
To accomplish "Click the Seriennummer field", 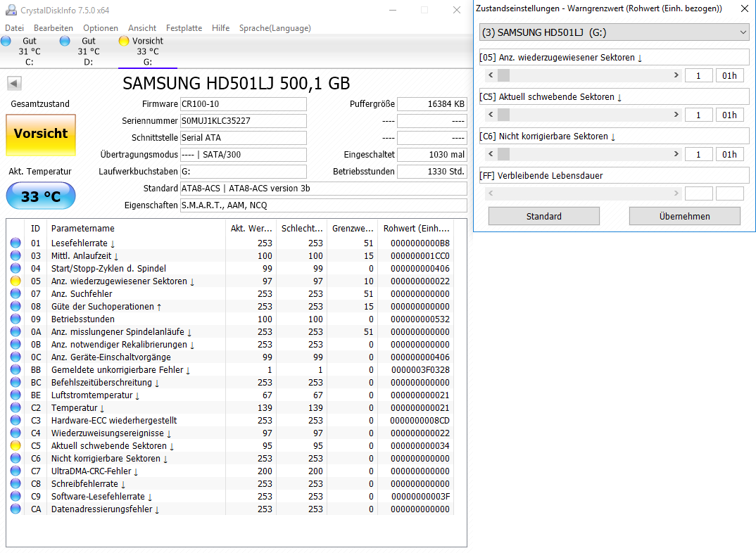I will pyautogui.click(x=244, y=121).
